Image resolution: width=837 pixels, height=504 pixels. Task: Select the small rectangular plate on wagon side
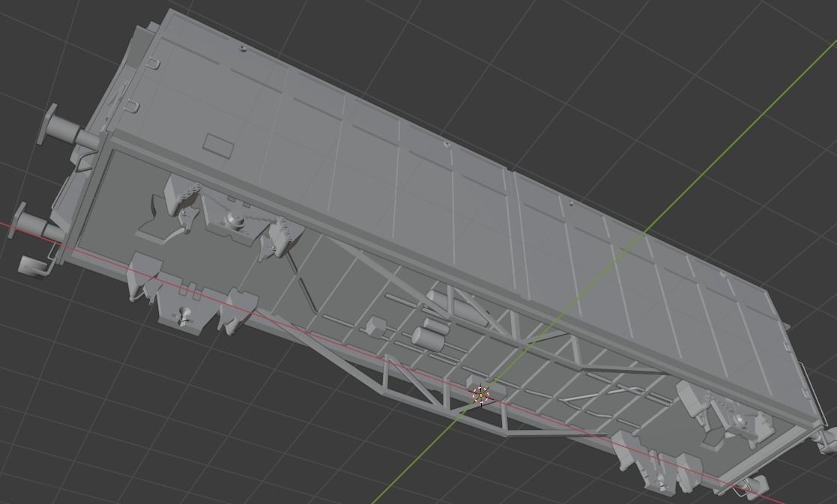tap(219, 145)
